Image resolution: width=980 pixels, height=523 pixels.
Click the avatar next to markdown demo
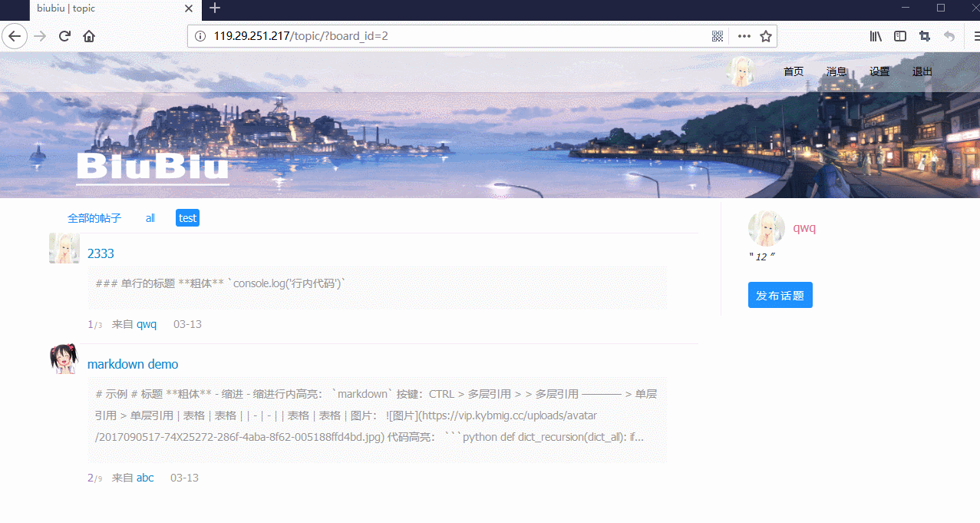point(64,359)
